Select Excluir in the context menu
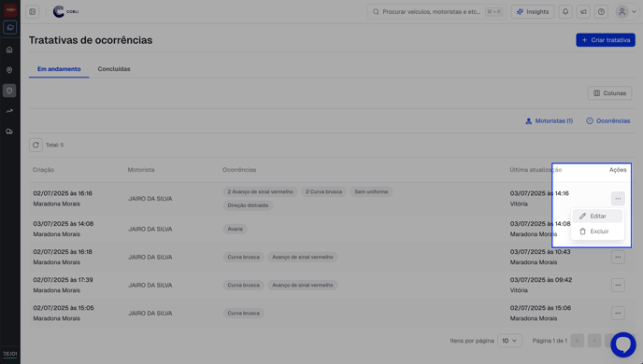The height and width of the screenshot is (364, 643). (x=597, y=231)
